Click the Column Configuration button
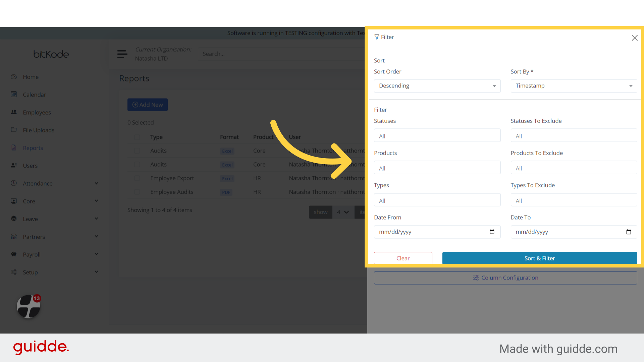The image size is (644, 362). coord(505,278)
